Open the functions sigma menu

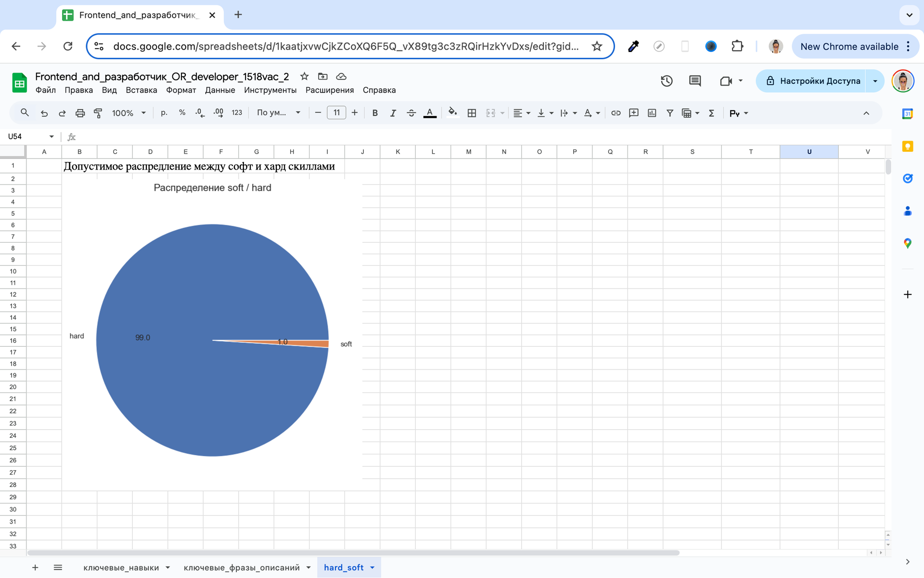coord(711,113)
